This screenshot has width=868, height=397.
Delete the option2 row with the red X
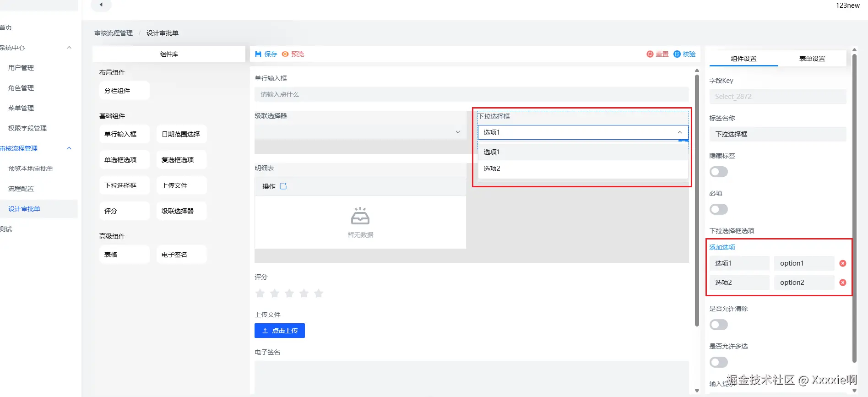pyautogui.click(x=843, y=283)
